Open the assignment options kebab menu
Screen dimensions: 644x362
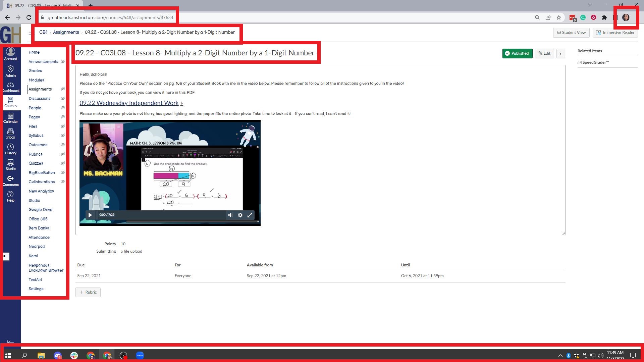tap(560, 53)
